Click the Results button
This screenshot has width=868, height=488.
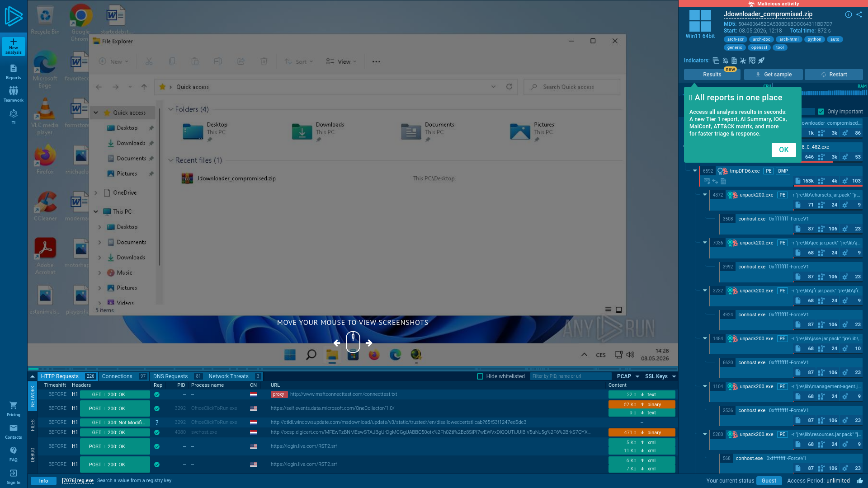tap(712, 75)
